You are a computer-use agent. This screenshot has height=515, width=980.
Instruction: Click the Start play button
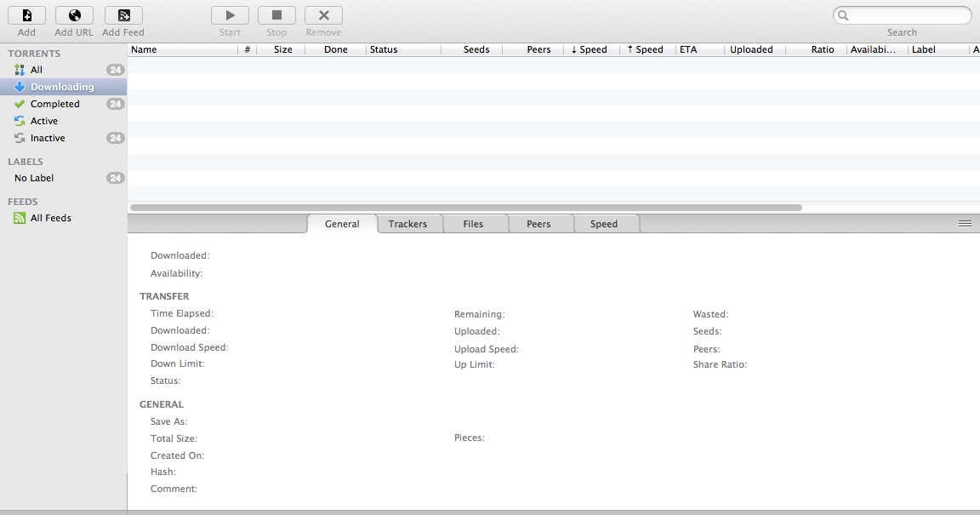coord(230,15)
